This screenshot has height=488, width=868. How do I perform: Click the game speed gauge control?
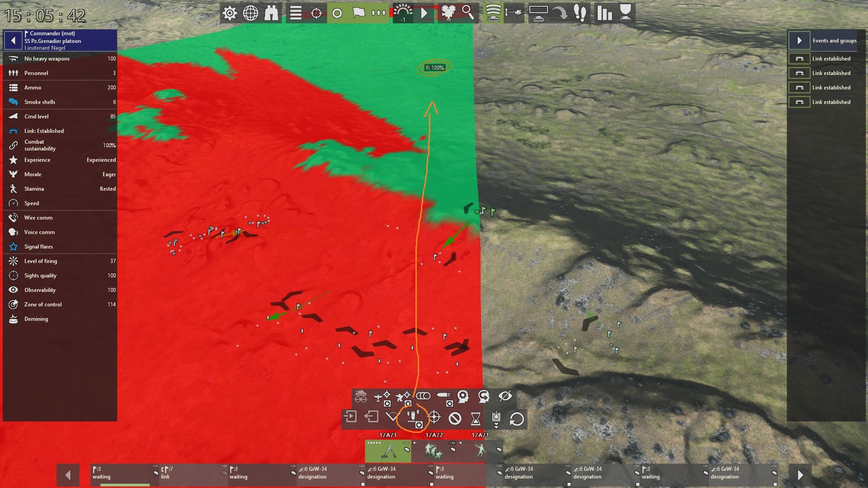coord(402,13)
